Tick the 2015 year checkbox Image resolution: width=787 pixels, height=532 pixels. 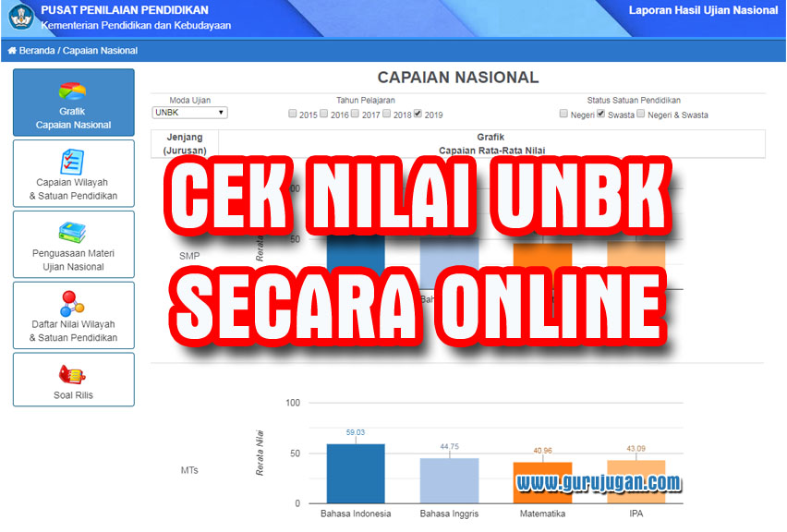pyautogui.click(x=293, y=114)
